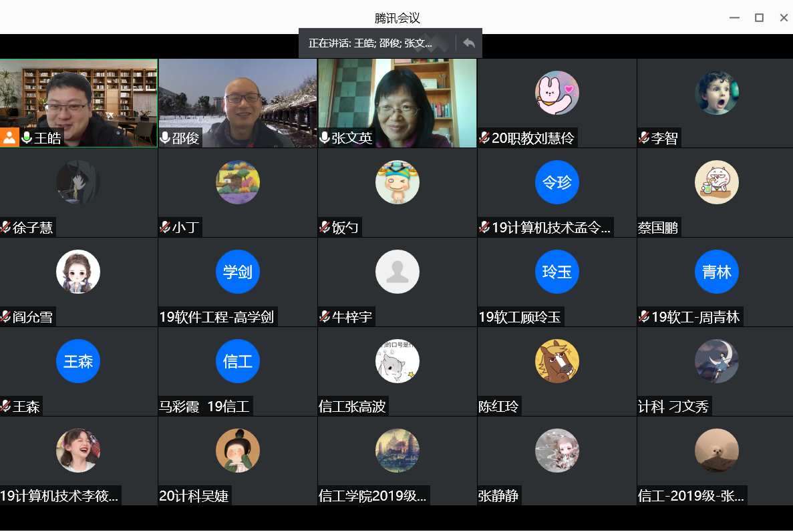This screenshot has height=532, width=793.
Task: Maximize the 腾讯会议 window
Action: pyautogui.click(x=759, y=18)
